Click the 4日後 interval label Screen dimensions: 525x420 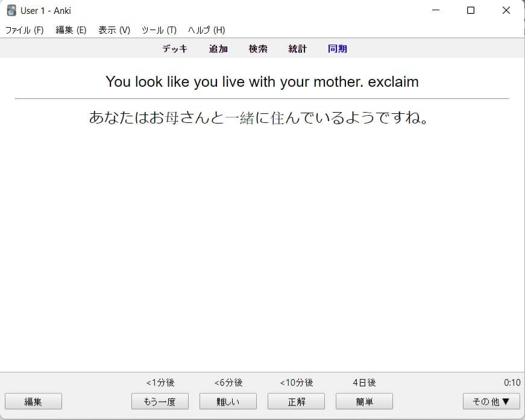coord(364,383)
